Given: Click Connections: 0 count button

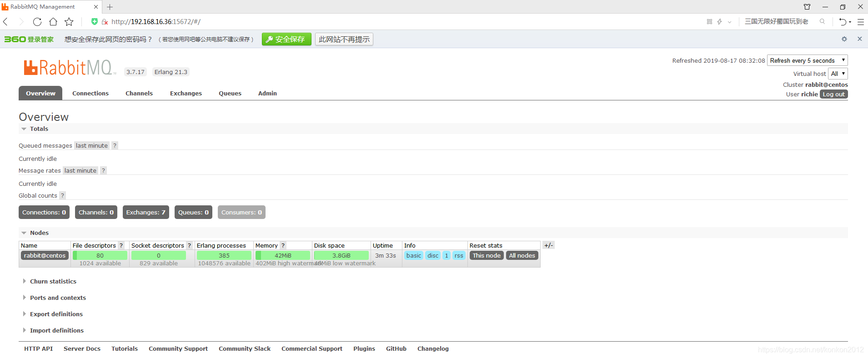Looking at the screenshot, I should [x=44, y=212].
